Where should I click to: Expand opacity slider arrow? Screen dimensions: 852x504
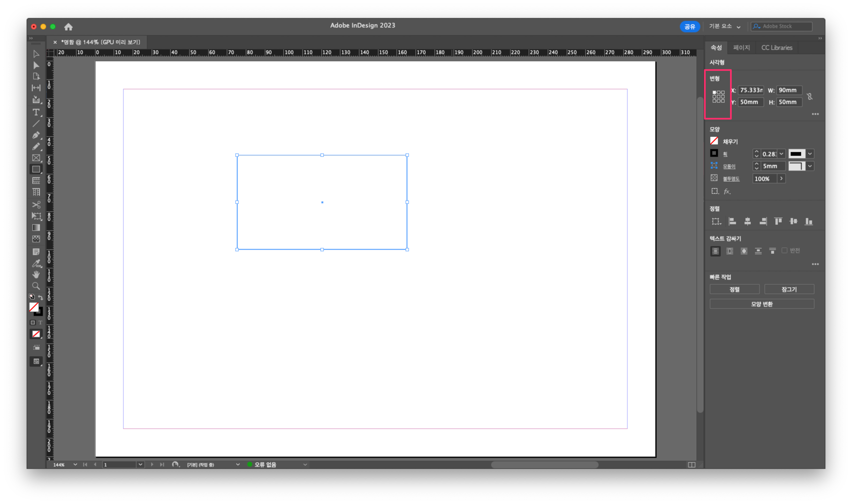click(x=781, y=179)
